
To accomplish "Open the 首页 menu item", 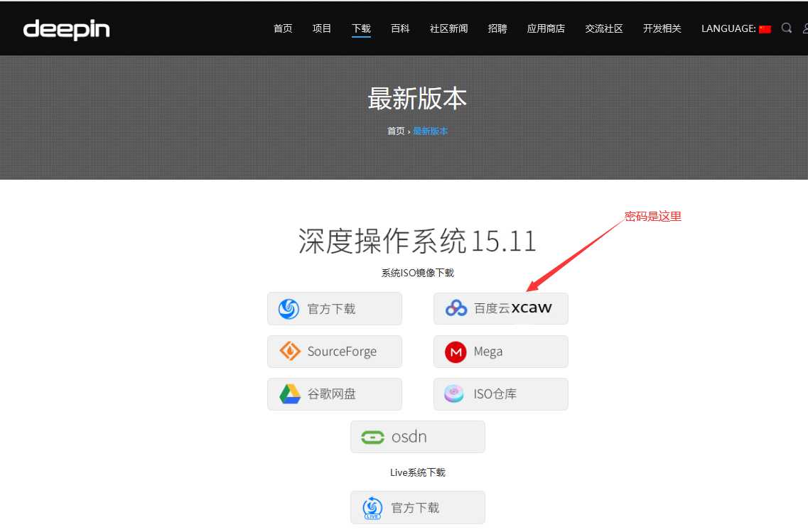I will (283, 28).
